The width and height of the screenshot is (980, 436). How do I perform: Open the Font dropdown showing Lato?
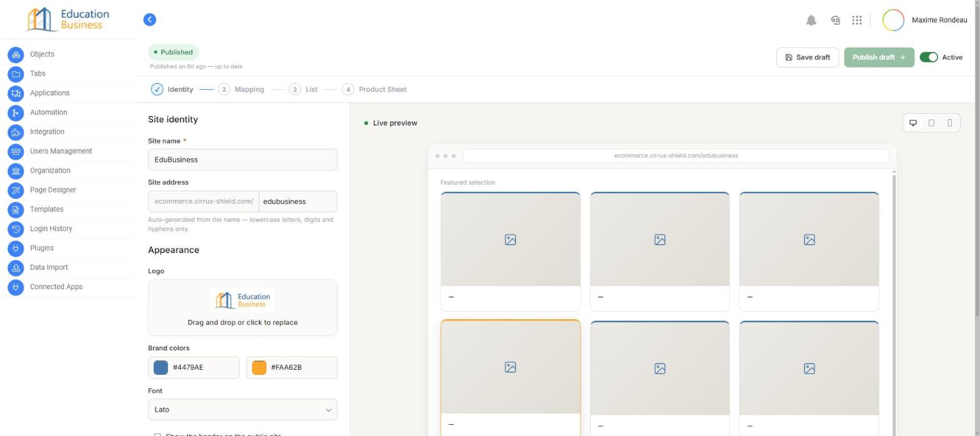click(242, 410)
